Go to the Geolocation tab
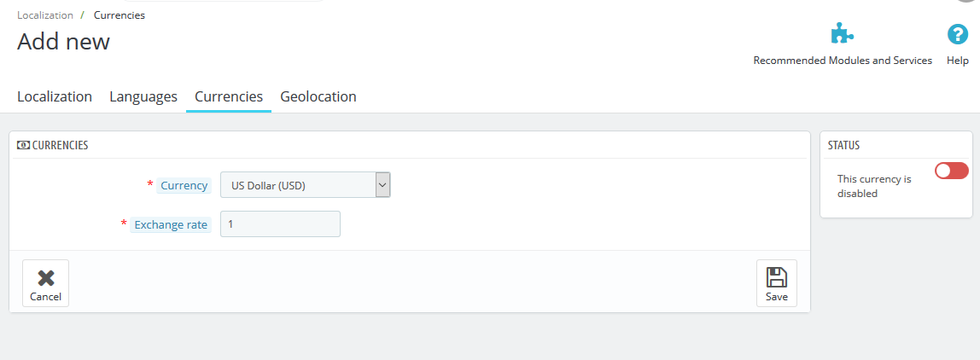This screenshot has height=360, width=980. tap(318, 96)
